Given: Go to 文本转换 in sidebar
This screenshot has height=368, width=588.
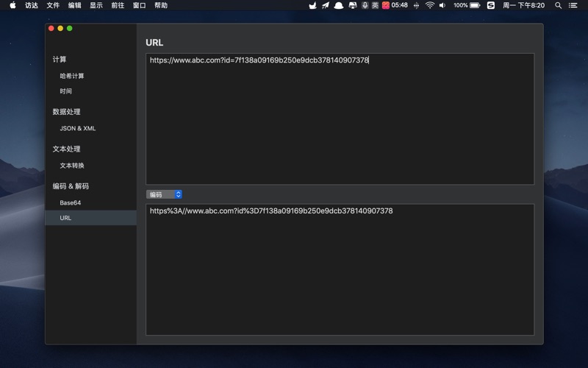Looking at the screenshot, I should click(72, 166).
